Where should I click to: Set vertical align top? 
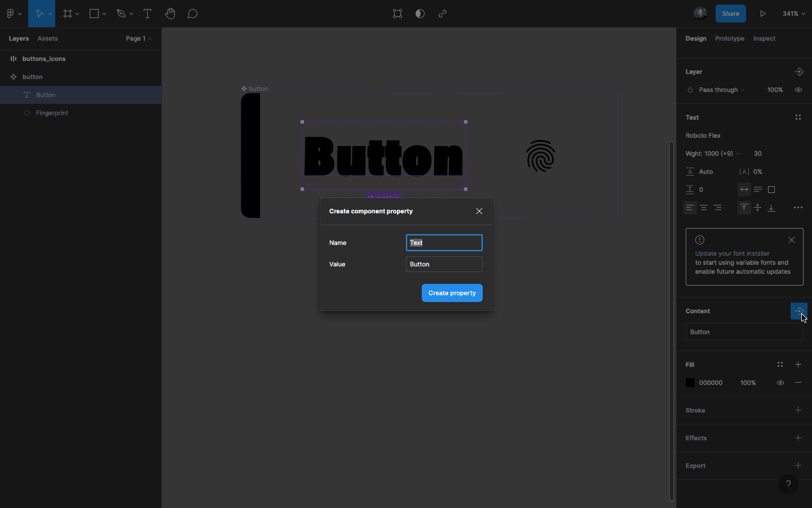point(744,208)
